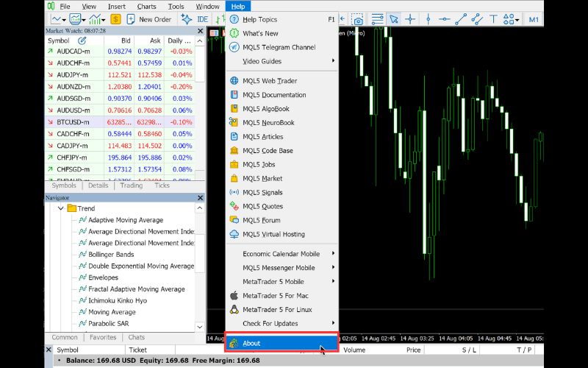Open the IDE MetaEditor button

point(203,19)
